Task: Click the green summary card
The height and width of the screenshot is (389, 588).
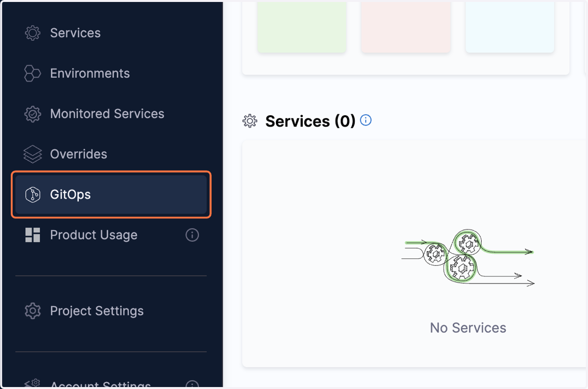Action: 302,27
